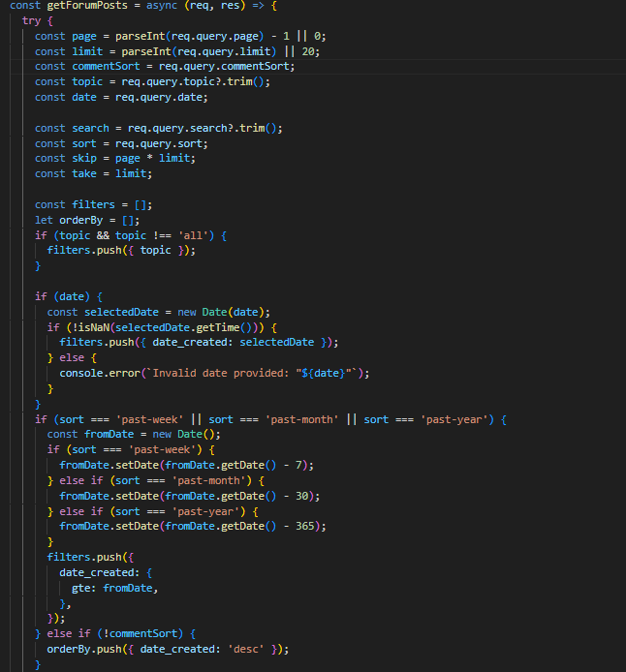Click the skip variable declaration

(83, 158)
